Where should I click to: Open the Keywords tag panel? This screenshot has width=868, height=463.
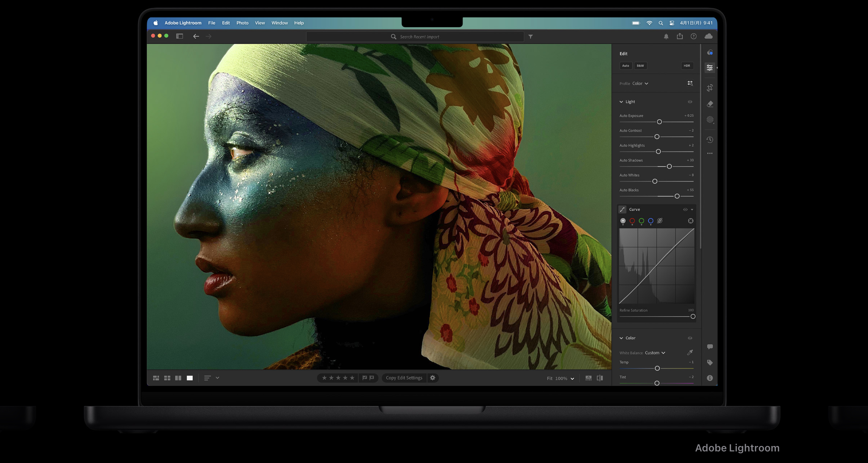710,362
